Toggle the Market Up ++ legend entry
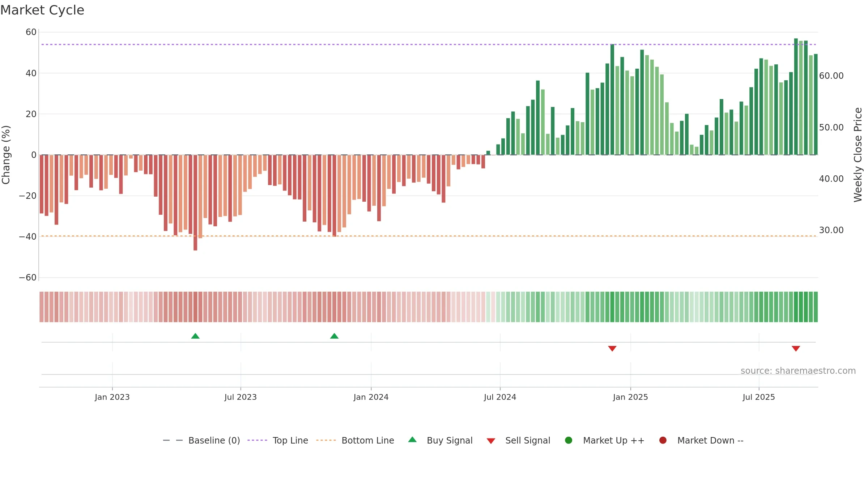868x488 pixels. tap(605, 440)
